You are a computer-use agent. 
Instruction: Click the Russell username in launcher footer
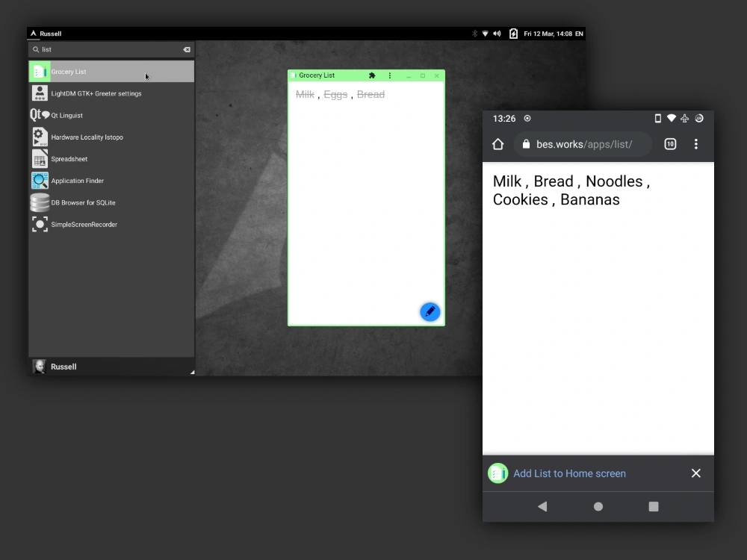click(63, 367)
